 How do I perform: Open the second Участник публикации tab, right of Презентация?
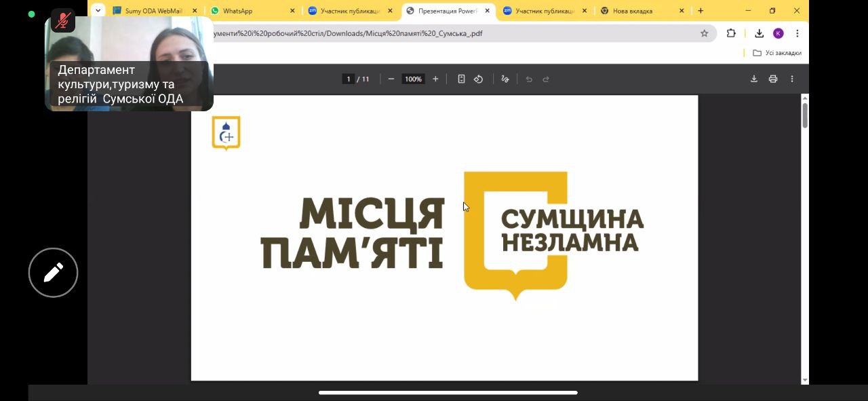pyautogui.click(x=546, y=11)
